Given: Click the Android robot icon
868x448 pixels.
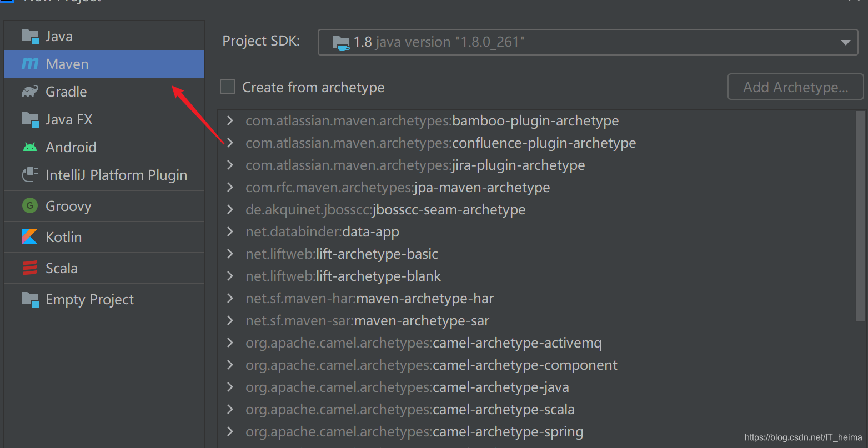Looking at the screenshot, I should point(30,147).
